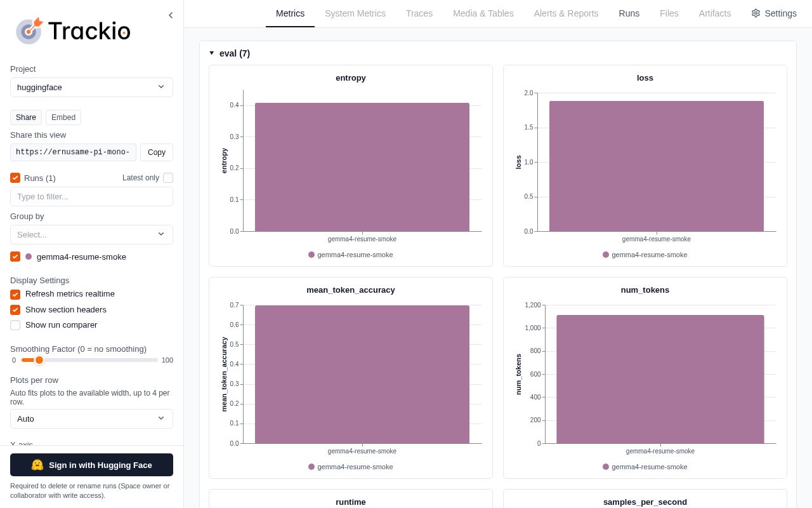Switch to the Runs tab
Viewport: 812px width, 508px height.
pyautogui.click(x=629, y=13)
